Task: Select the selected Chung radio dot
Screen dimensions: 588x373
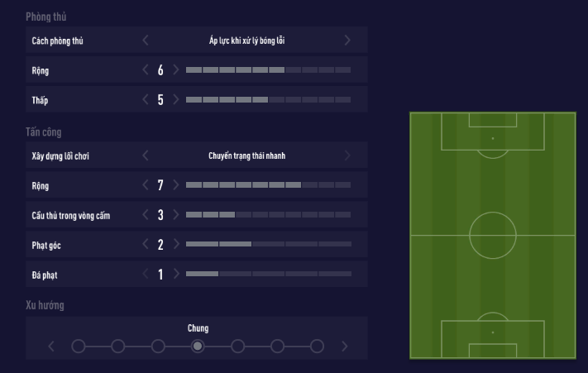Action: [198, 346]
